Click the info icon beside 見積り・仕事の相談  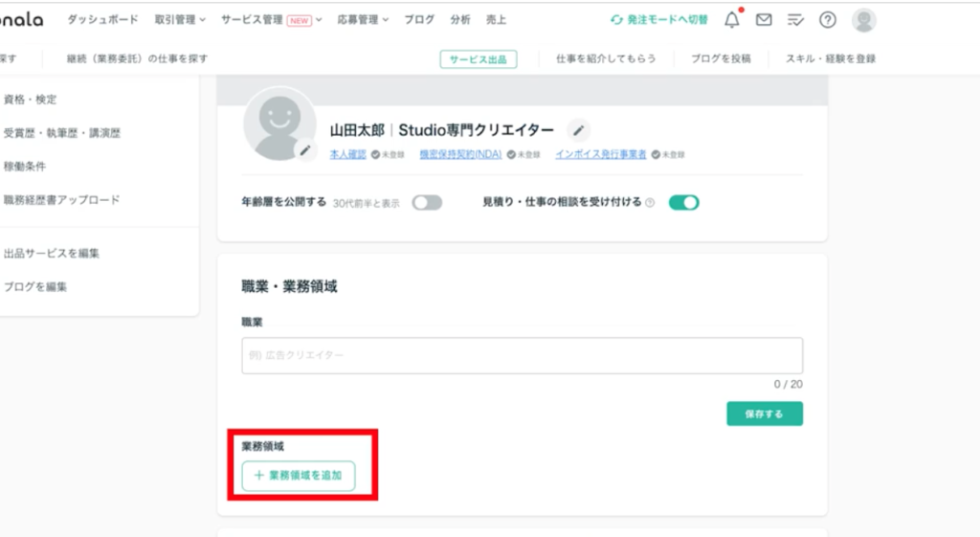(x=650, y=203)
